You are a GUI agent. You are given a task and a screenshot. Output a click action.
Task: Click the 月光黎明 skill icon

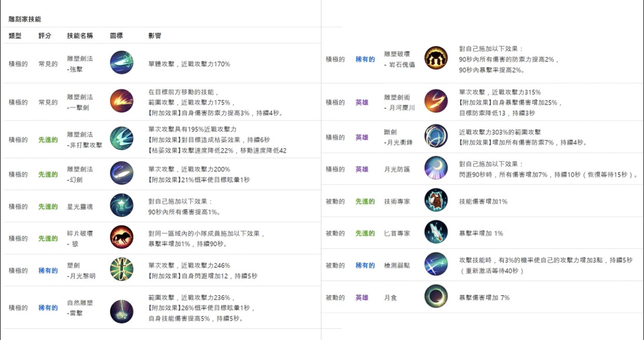(x=121, y=270)
